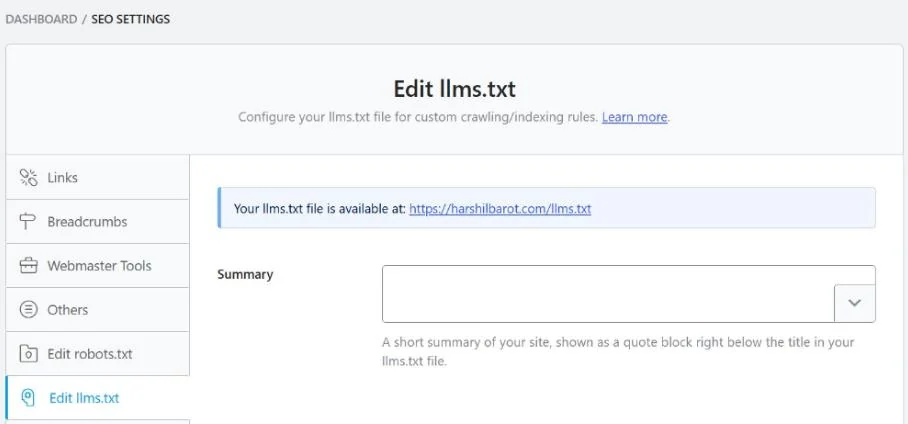
Task: Click the Edit robots.txt folder icon
Action: click(x=28, y=354)
